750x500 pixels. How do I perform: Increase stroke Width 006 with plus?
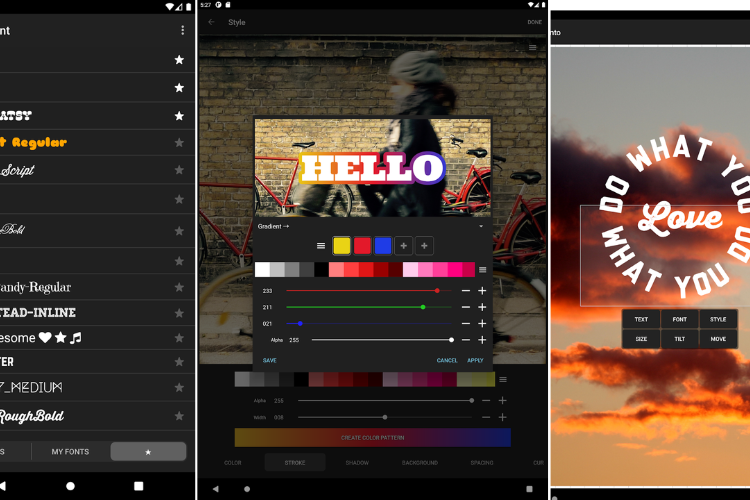[x=502, y=418]
